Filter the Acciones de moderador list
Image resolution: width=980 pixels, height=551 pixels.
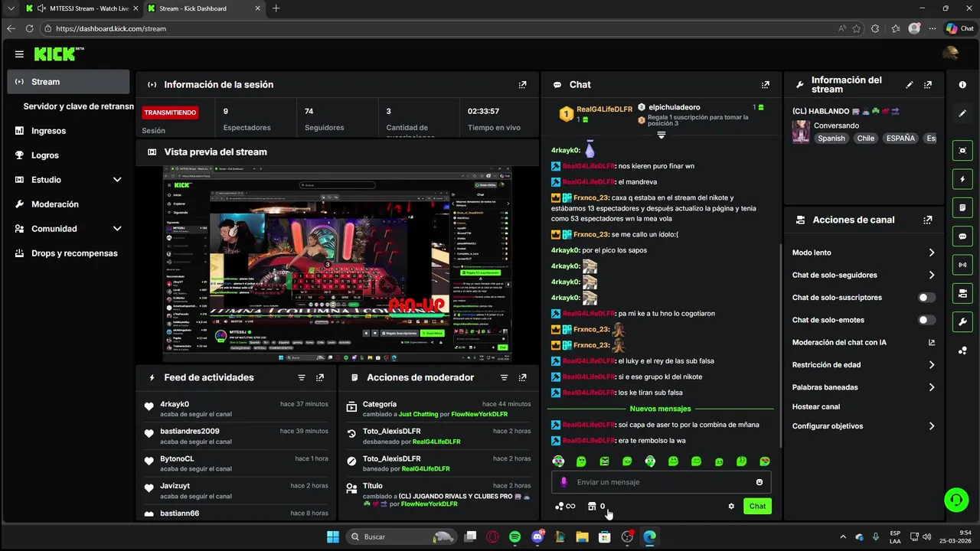[x=504, y=378]
